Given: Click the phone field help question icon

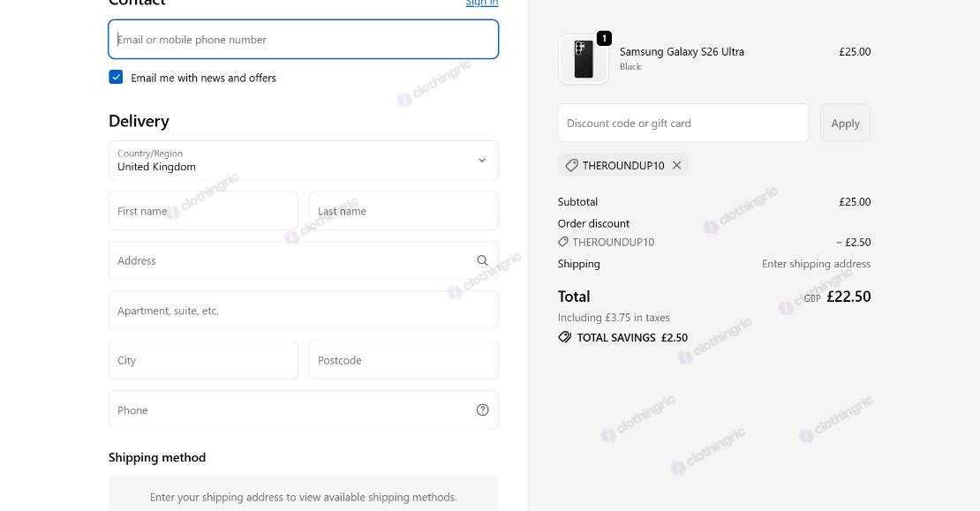Looking at the screenshot, I should pos(482,410).
